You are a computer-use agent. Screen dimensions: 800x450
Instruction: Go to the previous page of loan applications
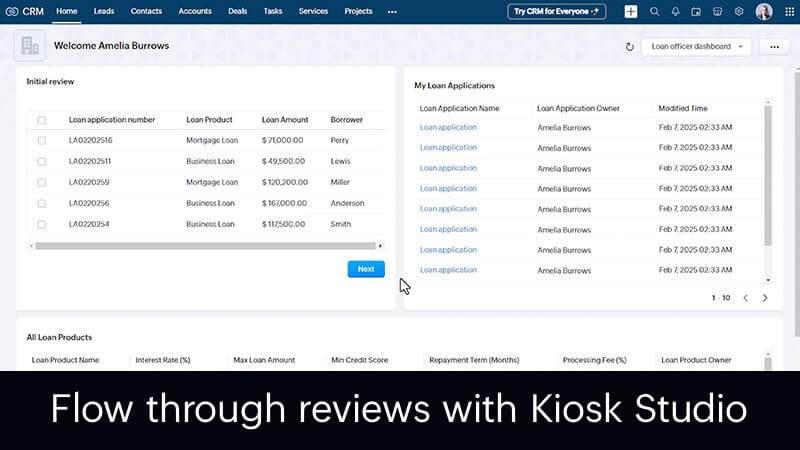coord(745,298)
